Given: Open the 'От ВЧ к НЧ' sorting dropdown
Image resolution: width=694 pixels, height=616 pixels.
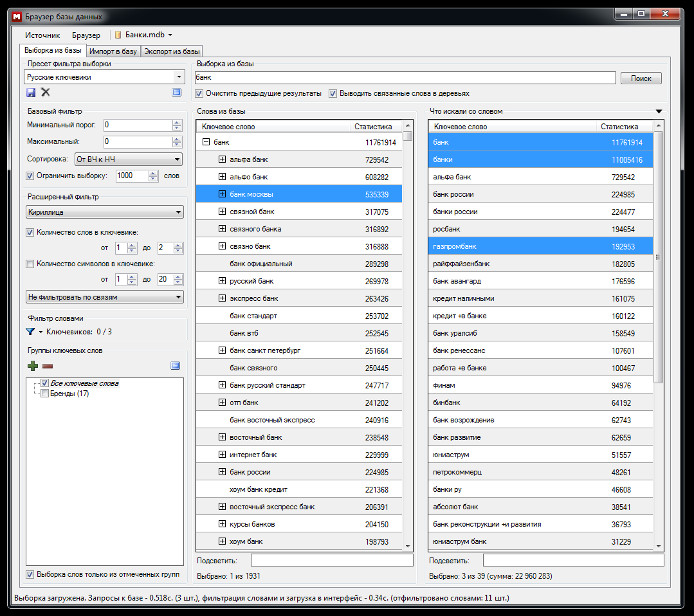Looking at the screenshot, I should click(177, 159).
